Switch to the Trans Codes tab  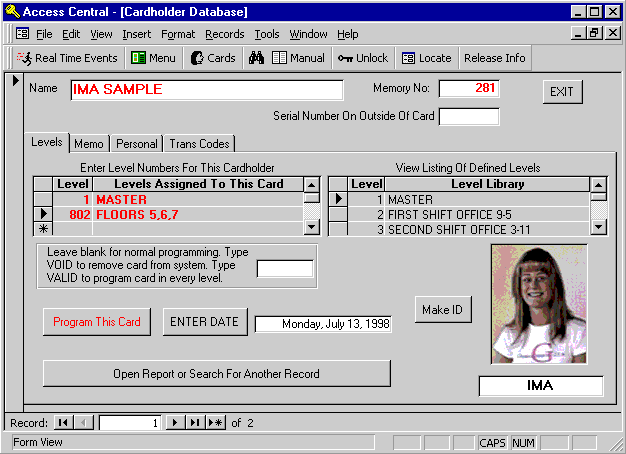click(200, 144)
